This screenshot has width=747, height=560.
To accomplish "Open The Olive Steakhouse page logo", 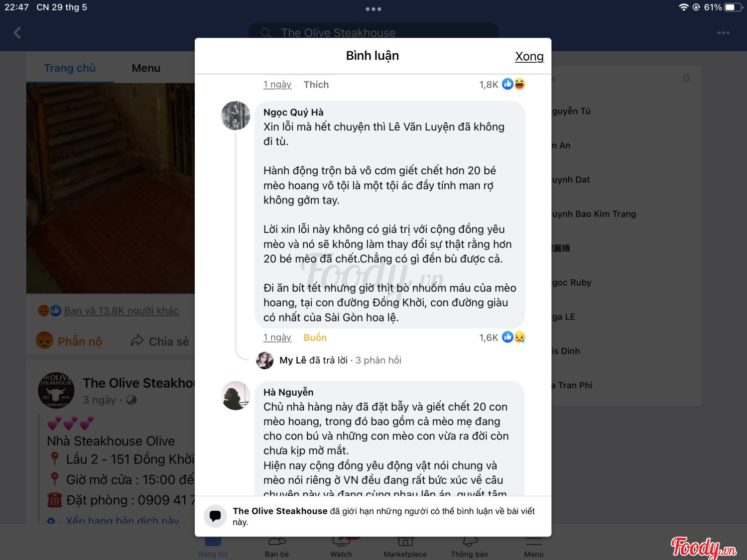I will [56, 391].
